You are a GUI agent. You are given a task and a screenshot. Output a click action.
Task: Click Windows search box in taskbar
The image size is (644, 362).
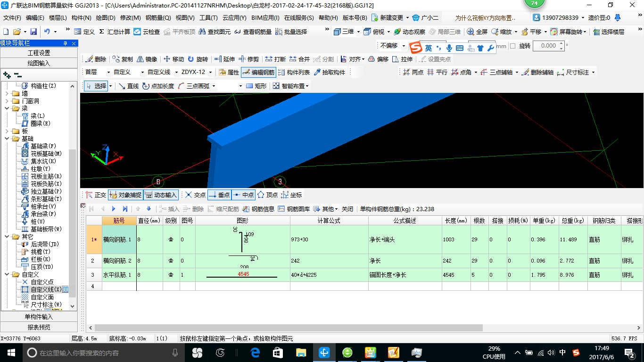point(103,353)
